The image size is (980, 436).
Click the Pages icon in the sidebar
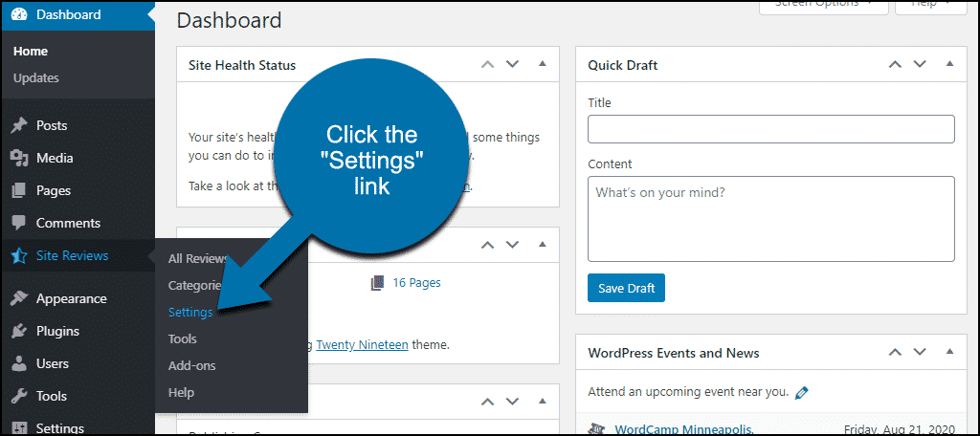point(19,190)
